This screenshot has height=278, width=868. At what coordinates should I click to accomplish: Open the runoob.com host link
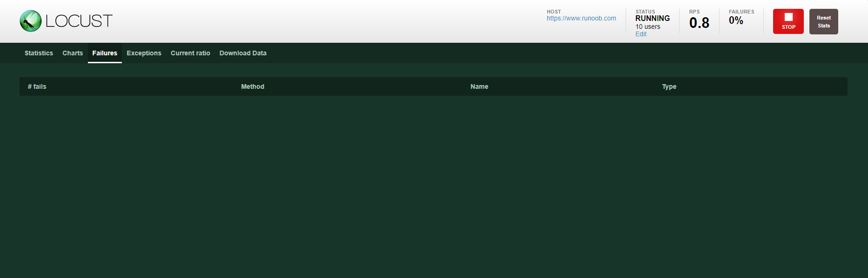click(581, 18)
